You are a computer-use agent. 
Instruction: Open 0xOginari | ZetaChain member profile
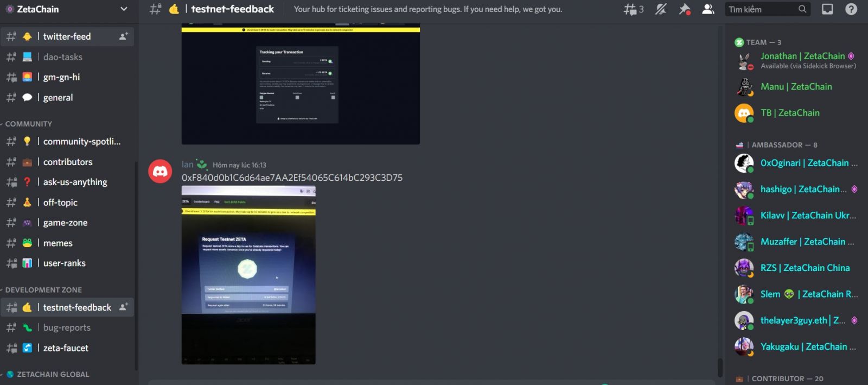[796, 163]
